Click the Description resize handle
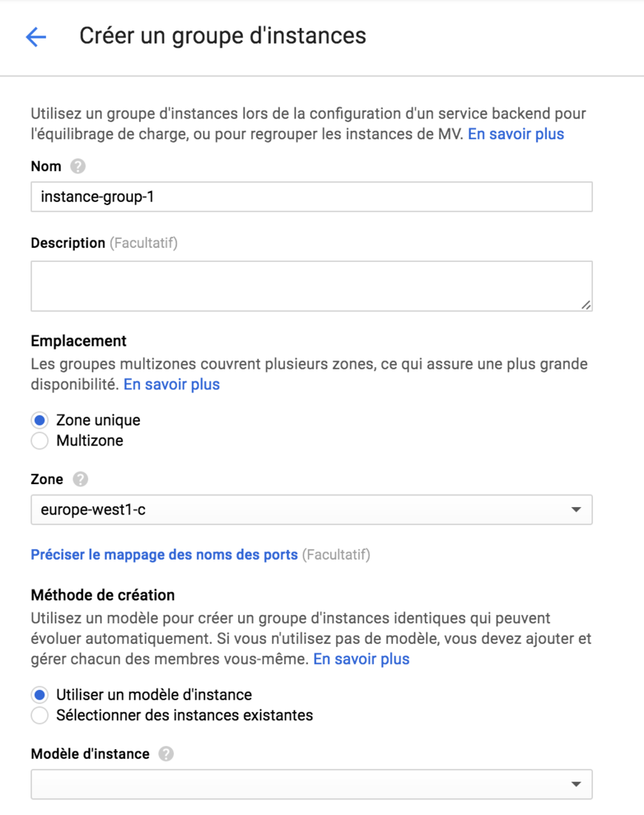This screenshot has height=815, width=644. point(587,306)
